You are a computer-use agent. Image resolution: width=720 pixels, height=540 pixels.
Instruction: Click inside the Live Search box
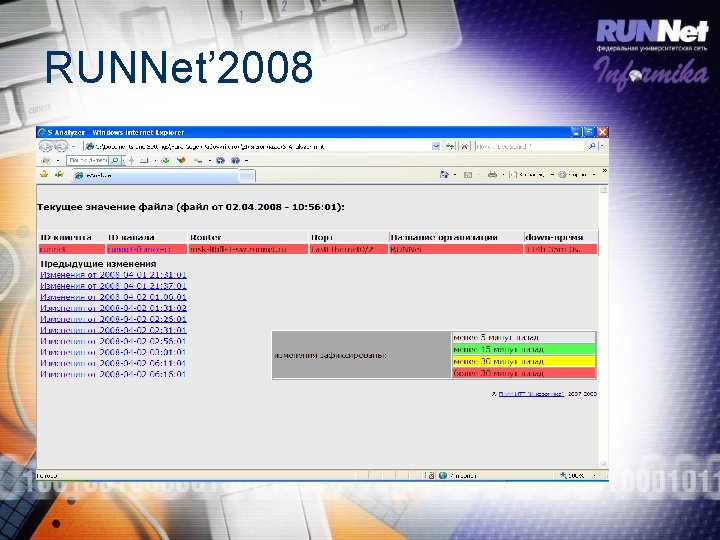(529, 146)
